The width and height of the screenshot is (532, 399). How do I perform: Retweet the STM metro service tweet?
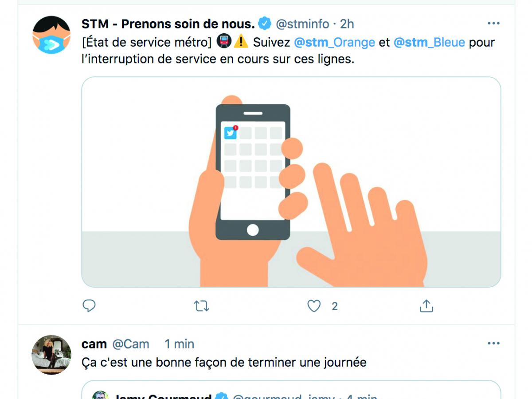202,306
